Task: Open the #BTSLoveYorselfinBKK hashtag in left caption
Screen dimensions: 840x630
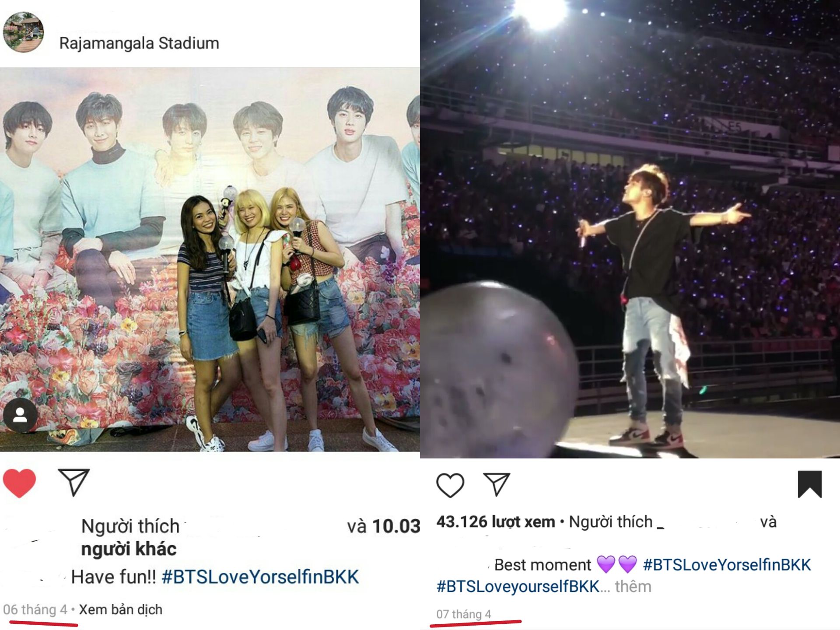Action: click(x=260, y=577)
